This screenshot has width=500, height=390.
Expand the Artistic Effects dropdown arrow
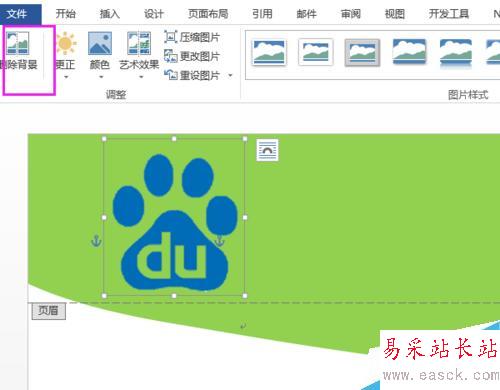click(x=141, y=77)
